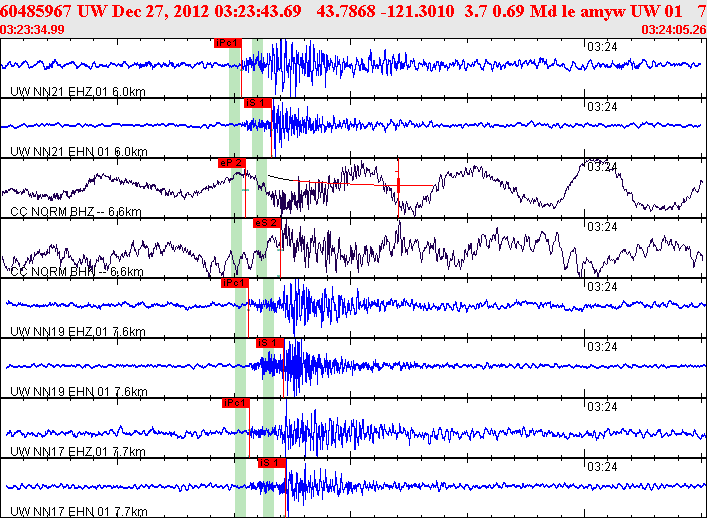707x518 pixels.
Task: Select the iS 1 pick flag on NN17 EHN
Action: (272, 463)
